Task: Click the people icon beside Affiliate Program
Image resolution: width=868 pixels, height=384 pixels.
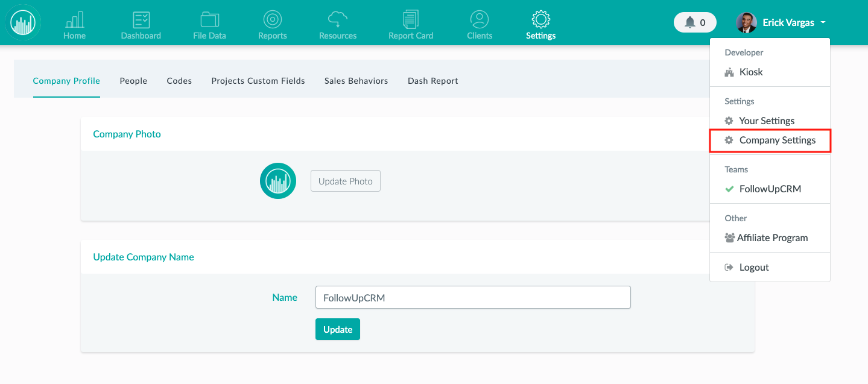Action: coord(729,238)
